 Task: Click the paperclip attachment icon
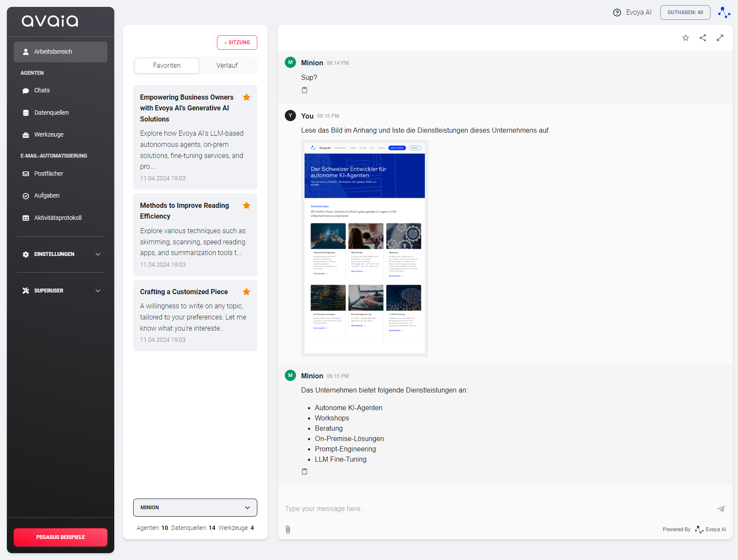click(288, 530)
